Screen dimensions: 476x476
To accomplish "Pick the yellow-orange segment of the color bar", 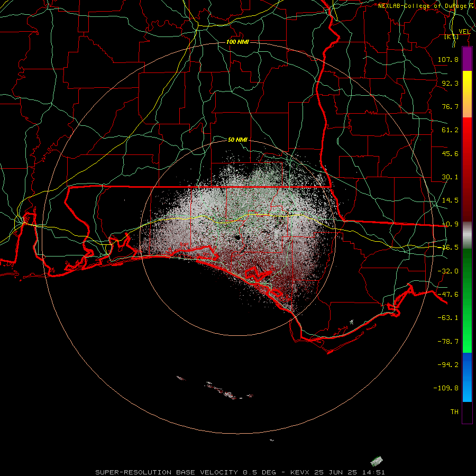I will [467, 94].
